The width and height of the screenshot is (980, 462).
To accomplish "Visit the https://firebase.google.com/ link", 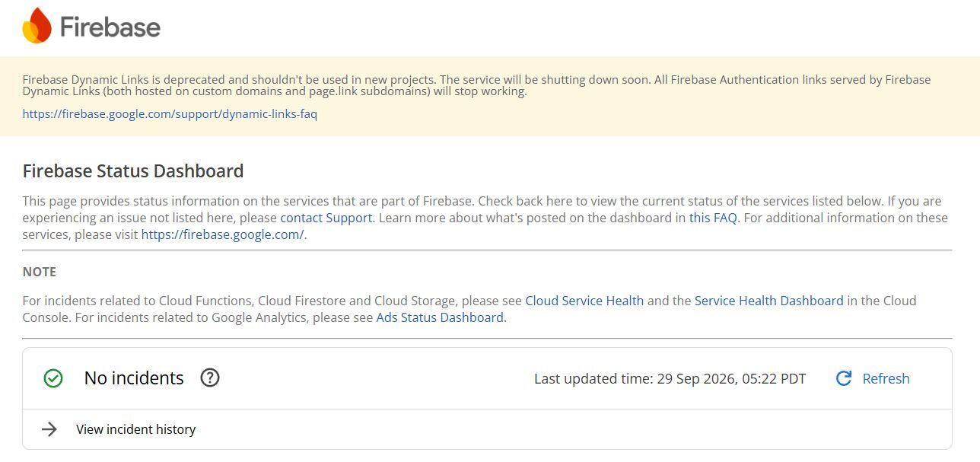I will [222, 234].
